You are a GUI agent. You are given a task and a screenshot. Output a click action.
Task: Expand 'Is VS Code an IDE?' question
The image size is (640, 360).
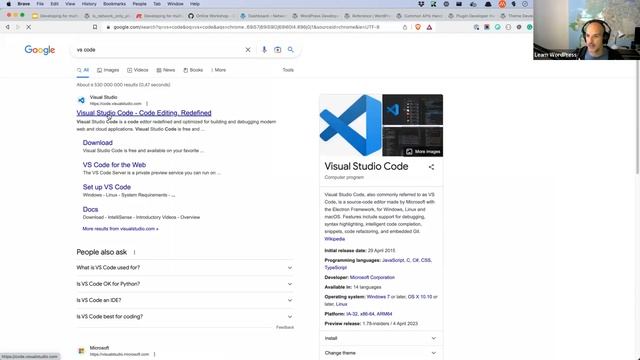[x=184, y=300]
